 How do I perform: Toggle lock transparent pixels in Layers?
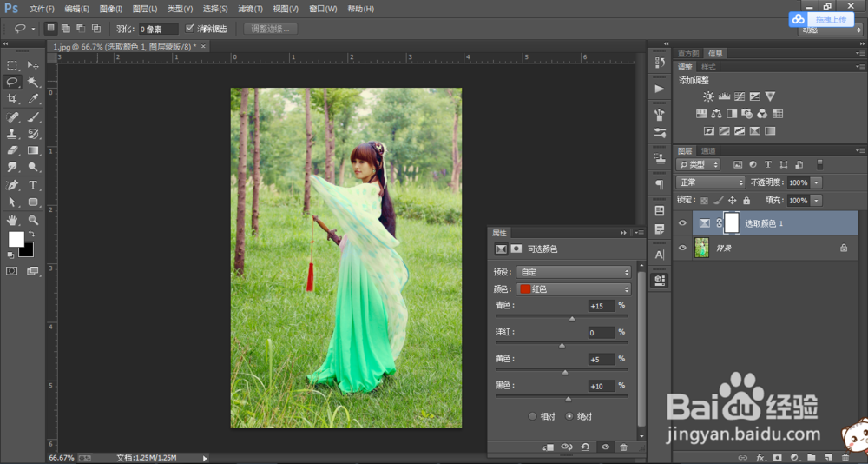tap(704, 201)
